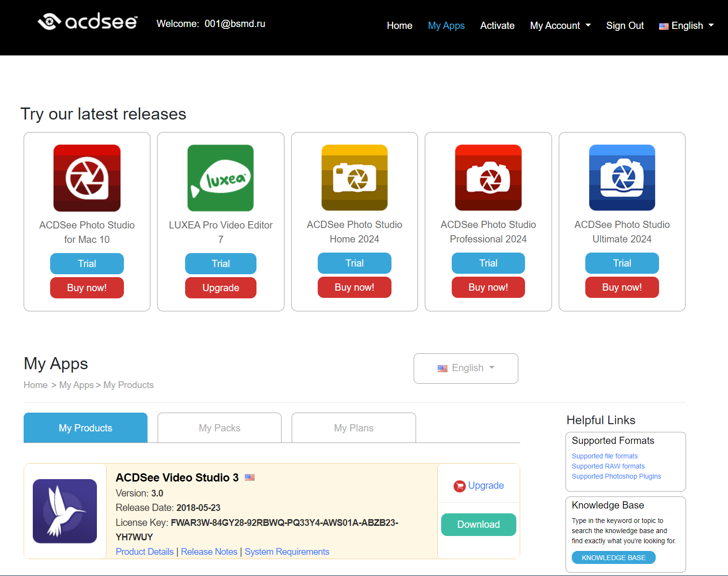The image size is (728, 576).
Task: Click the green Download button
Action: pyautogui.click(x=478, y=524)
